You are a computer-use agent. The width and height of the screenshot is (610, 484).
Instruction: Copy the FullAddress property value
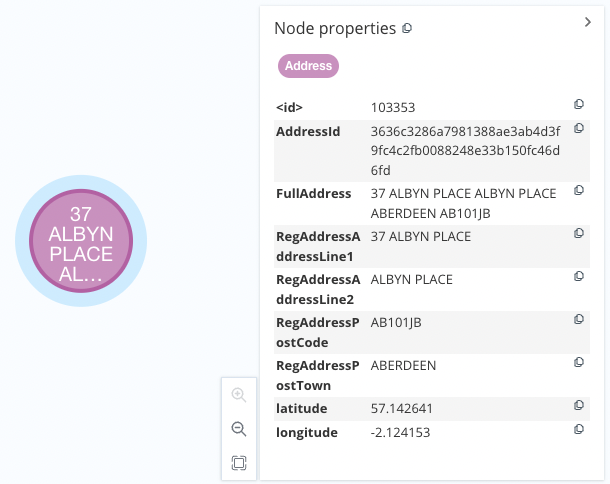click(x=578, y=191)
